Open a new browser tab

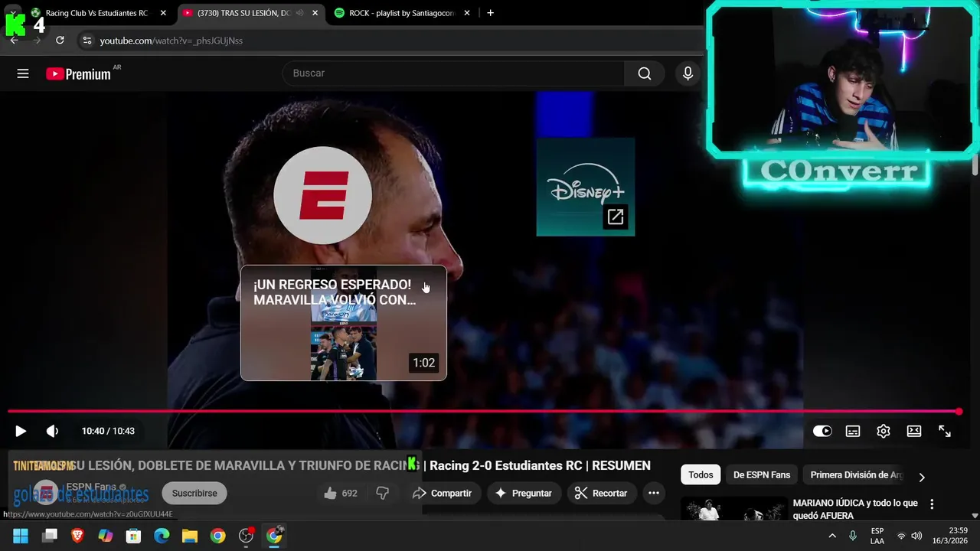(x=490, y=13)
